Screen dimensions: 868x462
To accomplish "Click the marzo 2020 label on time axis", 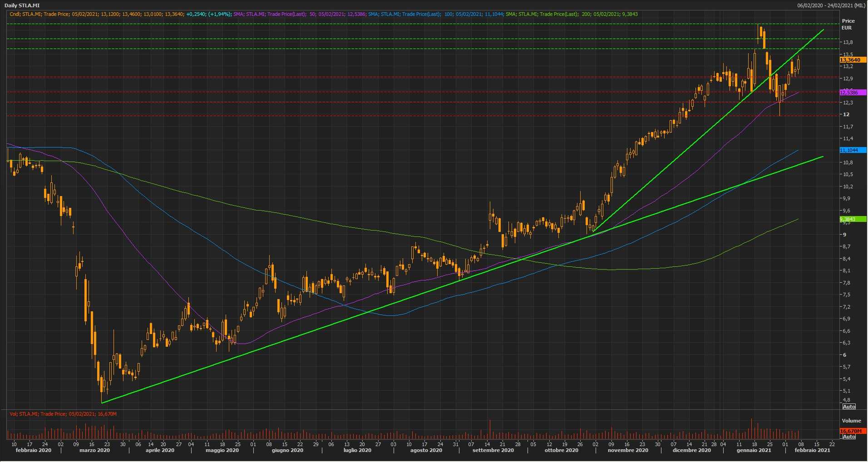I will click(95, 450).
